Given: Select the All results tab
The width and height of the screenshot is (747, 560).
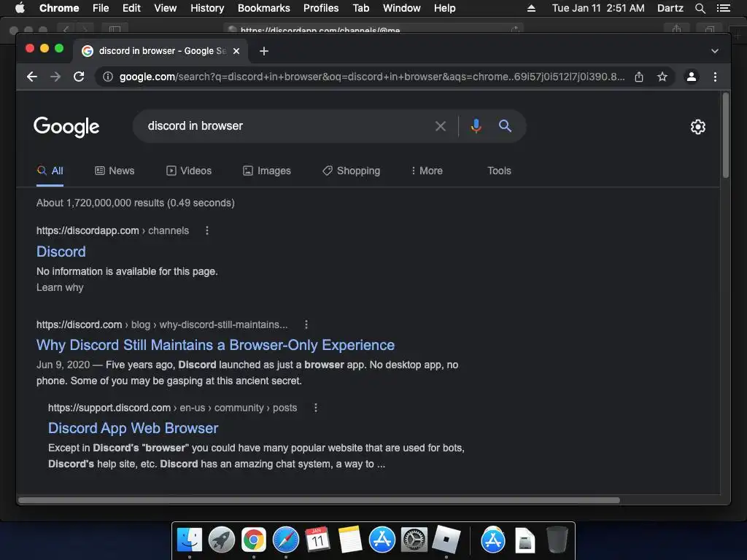Looking at the screenshot, I should (x=50, y=171).
